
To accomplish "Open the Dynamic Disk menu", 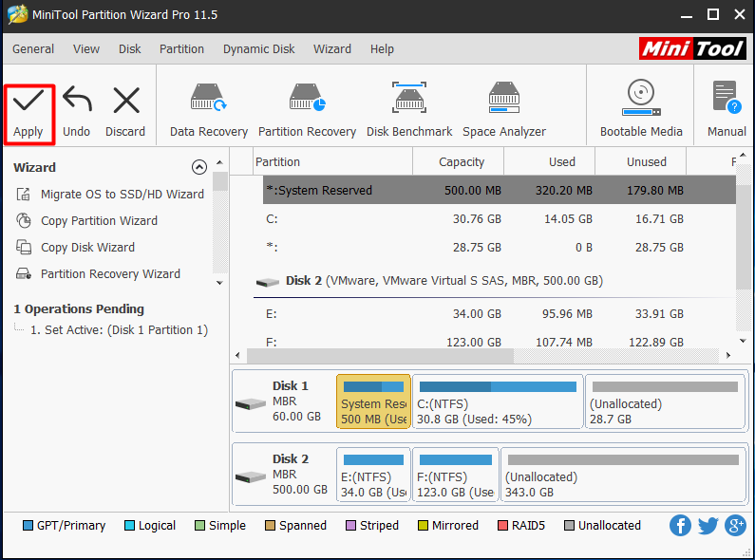I will [258, 49].
